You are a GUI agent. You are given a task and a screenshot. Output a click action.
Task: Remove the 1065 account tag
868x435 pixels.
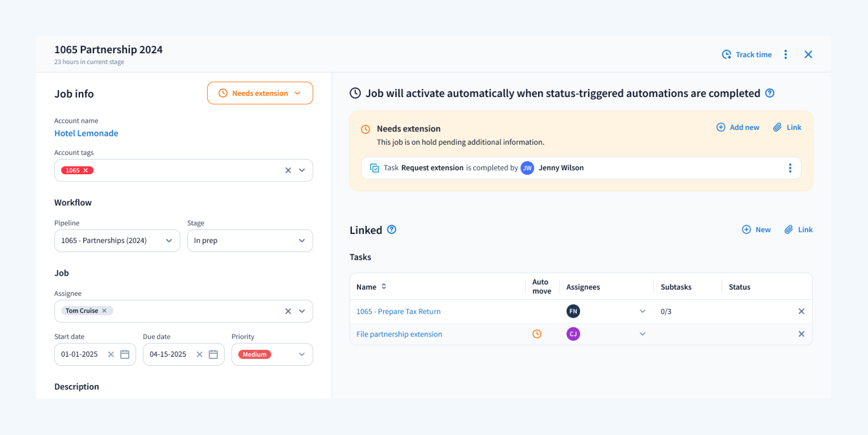click(86, 170)
